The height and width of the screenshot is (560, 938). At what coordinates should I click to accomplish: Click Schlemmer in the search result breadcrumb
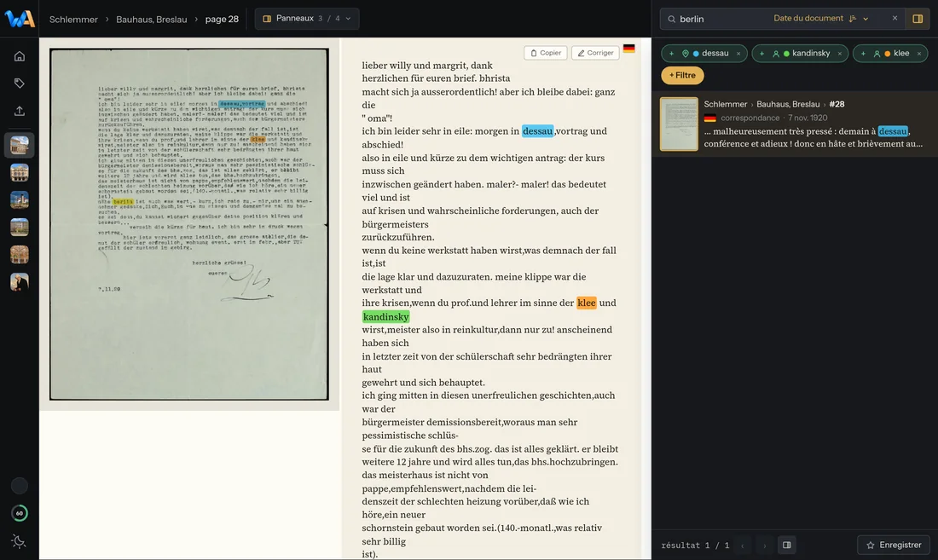725,104
